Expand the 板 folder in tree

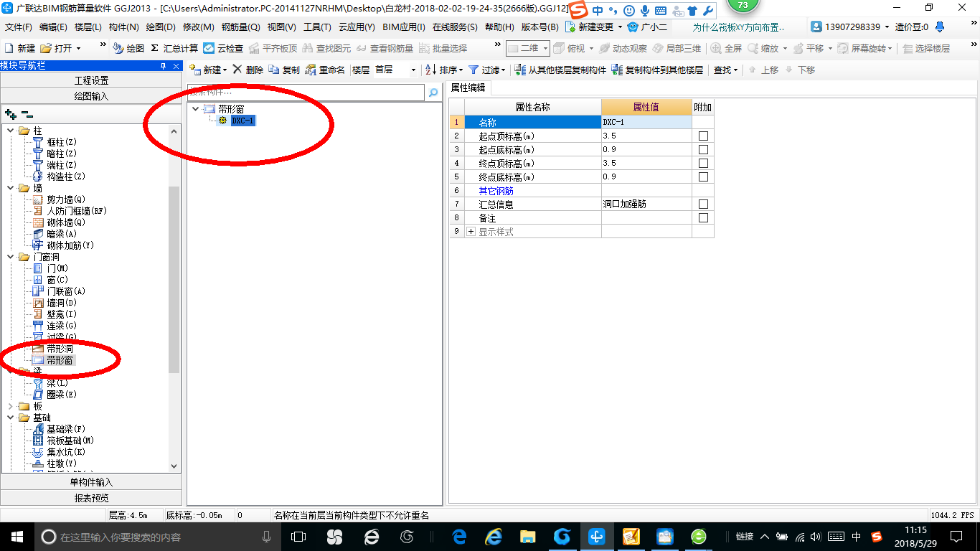coord(10,406)
